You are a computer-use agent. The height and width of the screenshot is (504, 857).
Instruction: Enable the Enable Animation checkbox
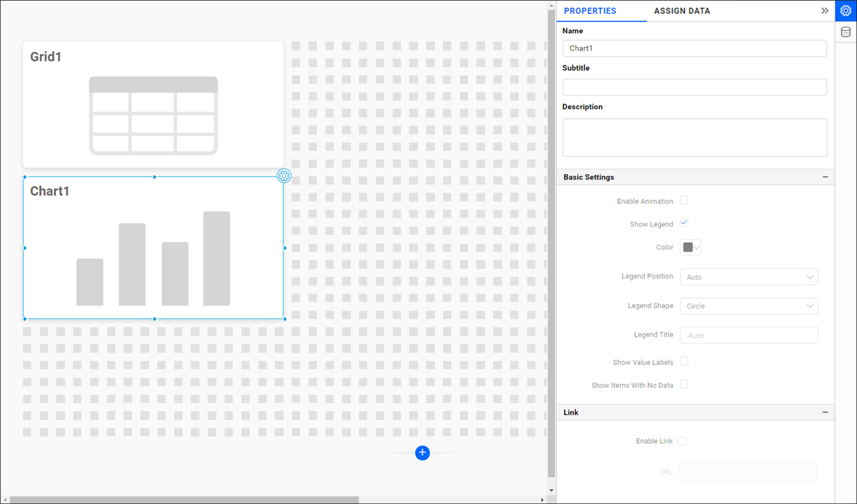[684, 201]
